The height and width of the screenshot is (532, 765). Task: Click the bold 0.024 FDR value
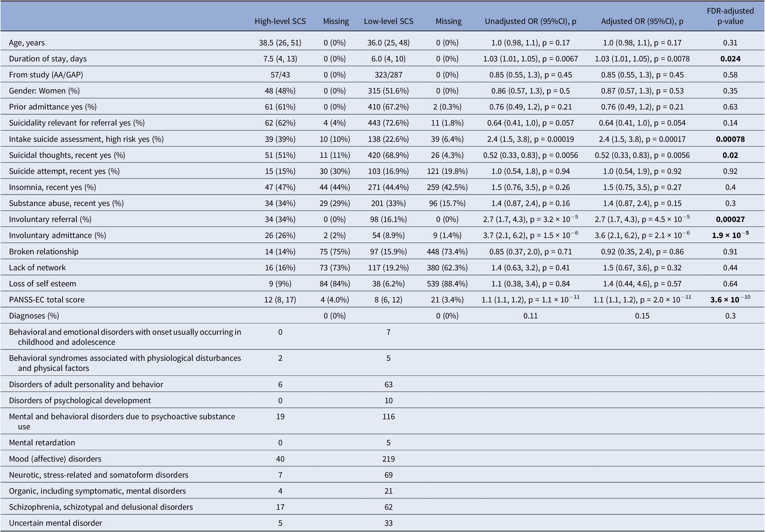tap(730, 59)
